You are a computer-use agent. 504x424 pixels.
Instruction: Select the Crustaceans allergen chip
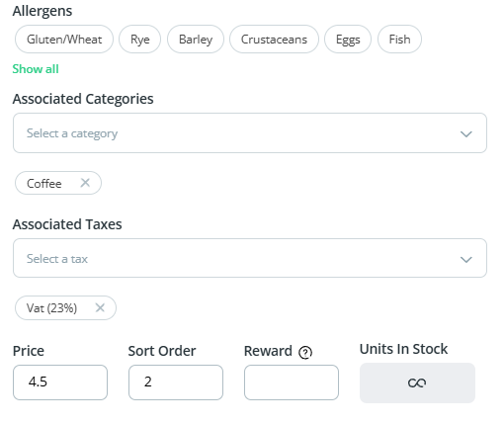[x=274, y=40]
